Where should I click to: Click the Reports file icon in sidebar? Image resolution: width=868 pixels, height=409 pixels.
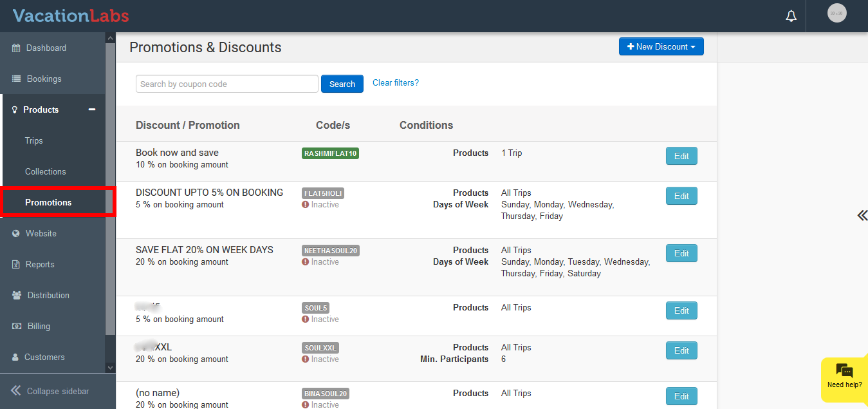(x=16, y=265)
